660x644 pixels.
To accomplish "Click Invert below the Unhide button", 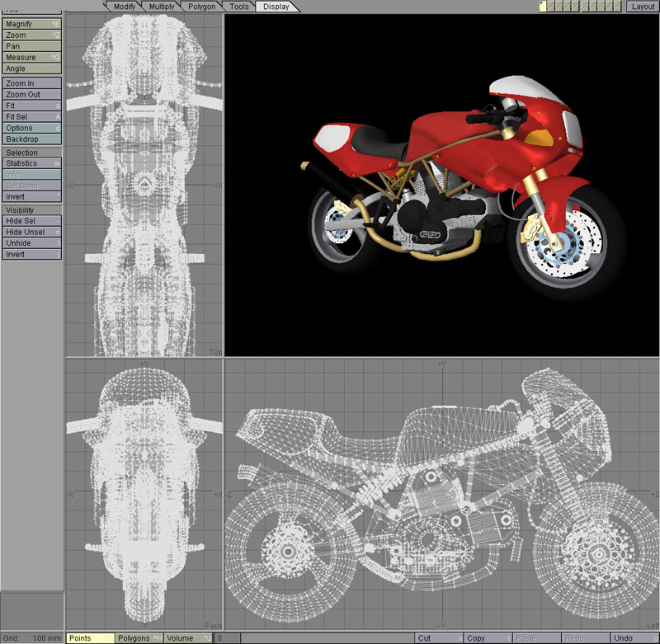I will click(32, 254).
